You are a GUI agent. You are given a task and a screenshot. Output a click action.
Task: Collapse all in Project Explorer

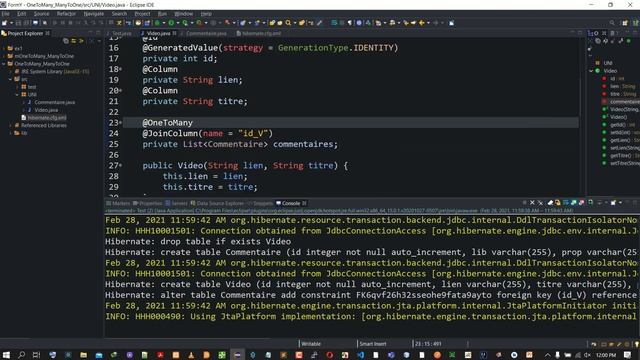[66, 41]
